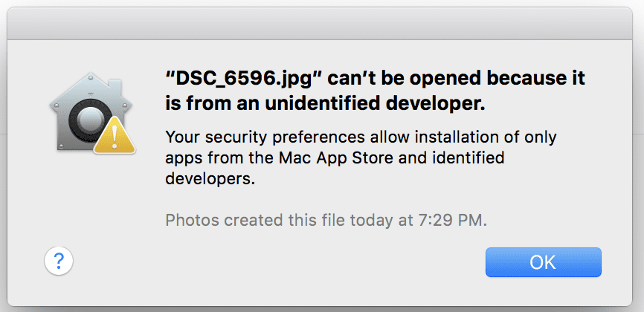Click the empty dialog title bar

(x=320, y=24)
